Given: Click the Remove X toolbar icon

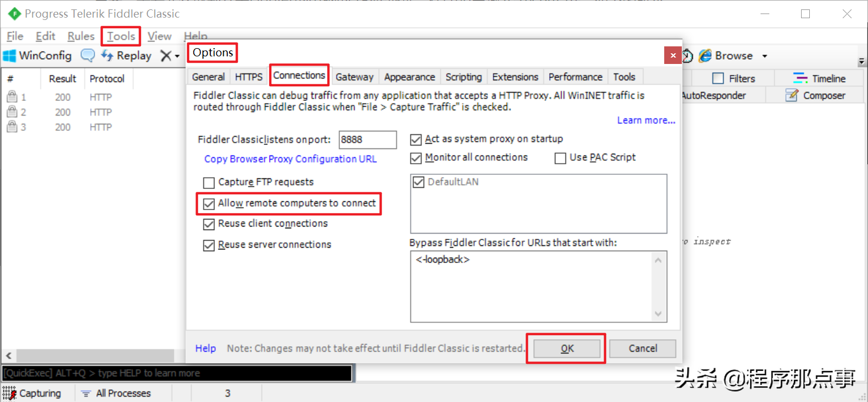Looking at the screenshot, I should click(x=166, y=56).
